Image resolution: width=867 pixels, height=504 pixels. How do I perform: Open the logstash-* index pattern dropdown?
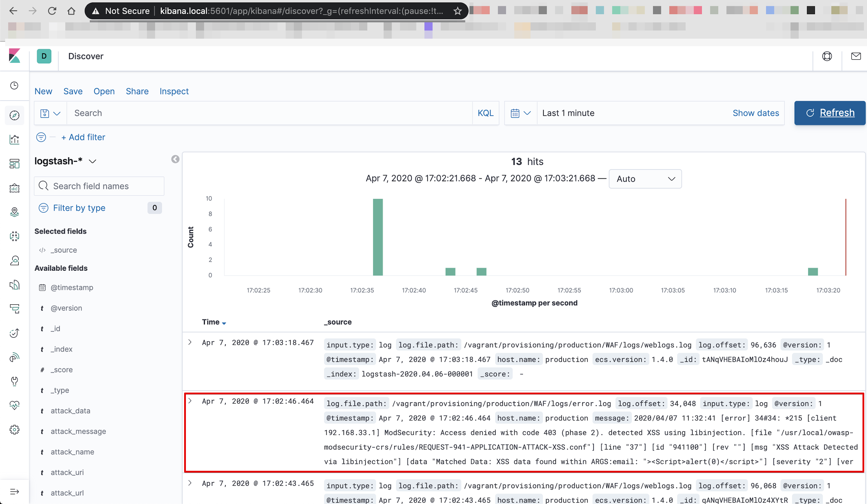pyautogui.click(x=65, y=161)
